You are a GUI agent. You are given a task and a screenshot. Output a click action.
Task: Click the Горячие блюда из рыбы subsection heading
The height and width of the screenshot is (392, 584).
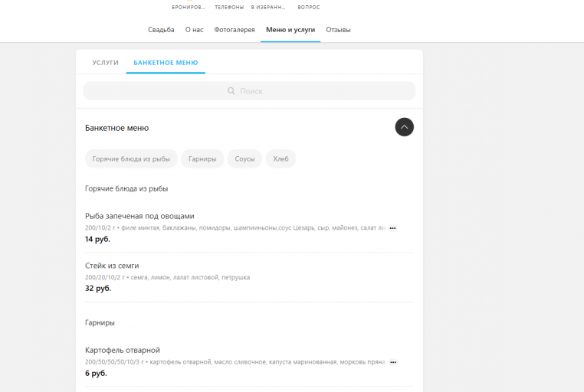126,188
